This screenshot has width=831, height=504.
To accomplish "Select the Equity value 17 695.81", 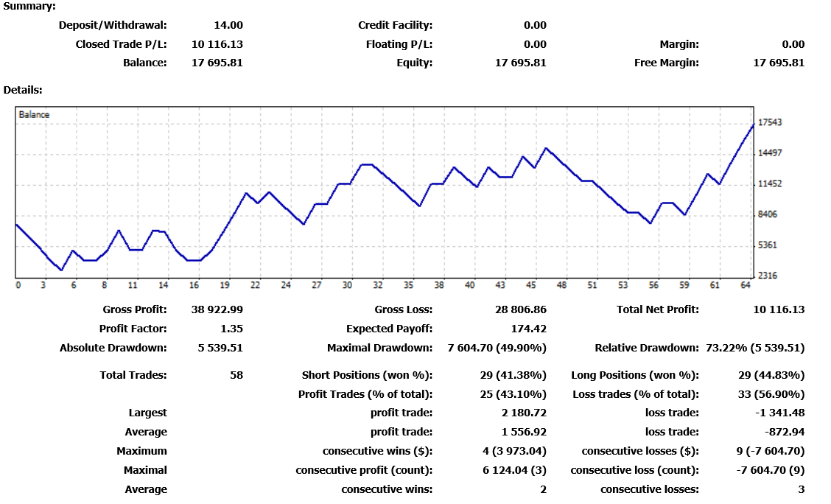I will (x=520, y=63).
